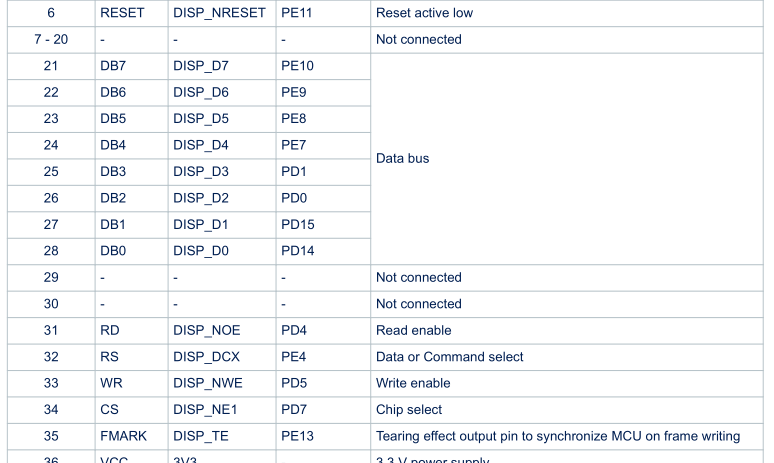Click the PE13 port cell

[x=323, y=436]
